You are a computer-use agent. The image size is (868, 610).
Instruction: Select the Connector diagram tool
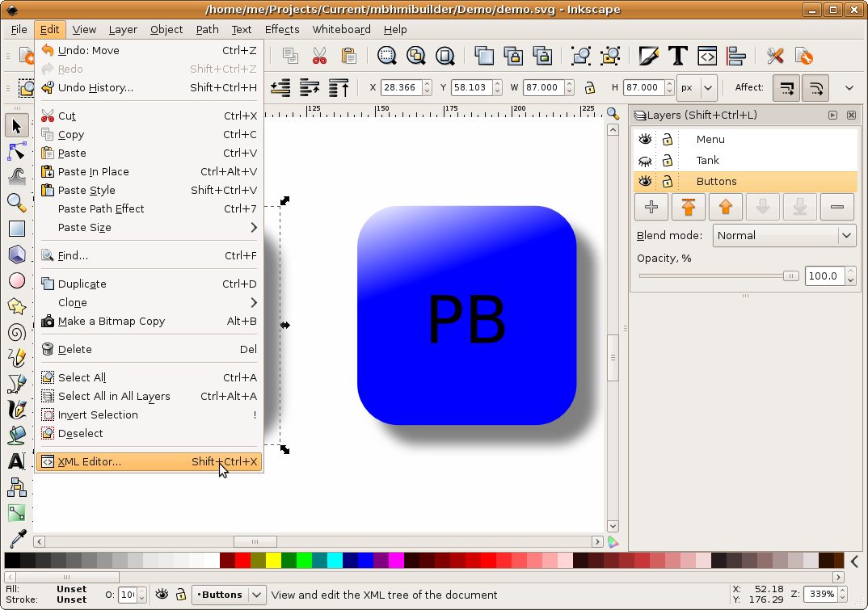click(x=17, y=487)
